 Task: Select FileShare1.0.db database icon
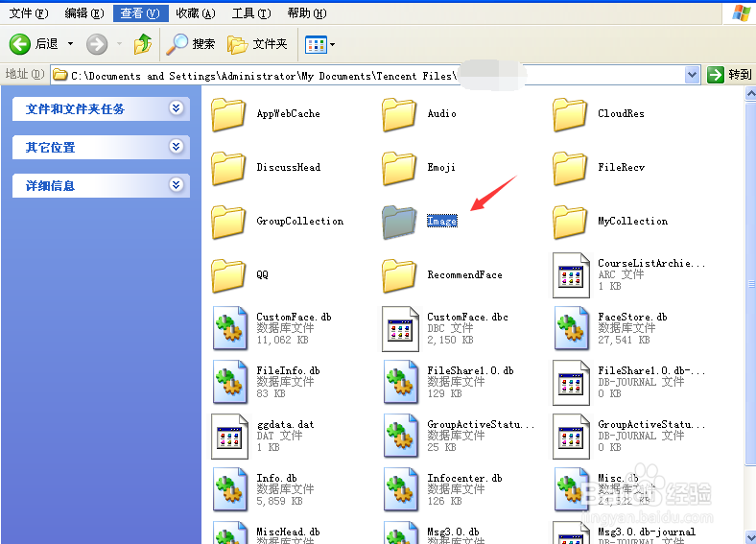point(401,383)
